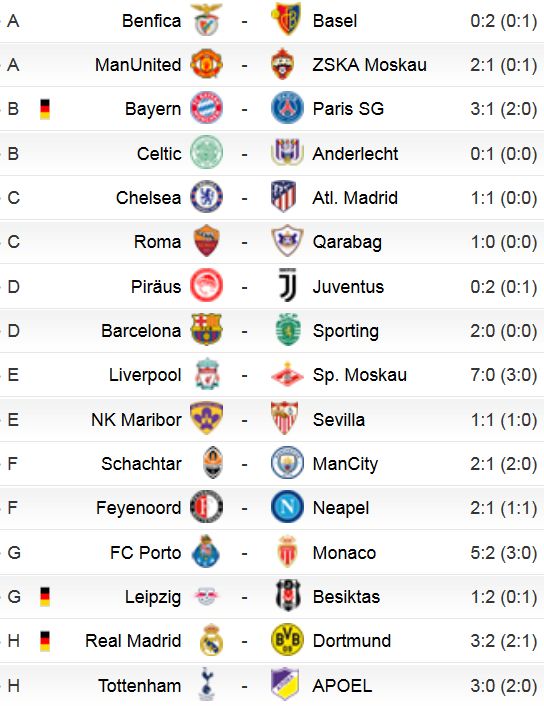Click the Paris SG crest
The height and width of the screenshot is (706, 544).
coord(287,108)
